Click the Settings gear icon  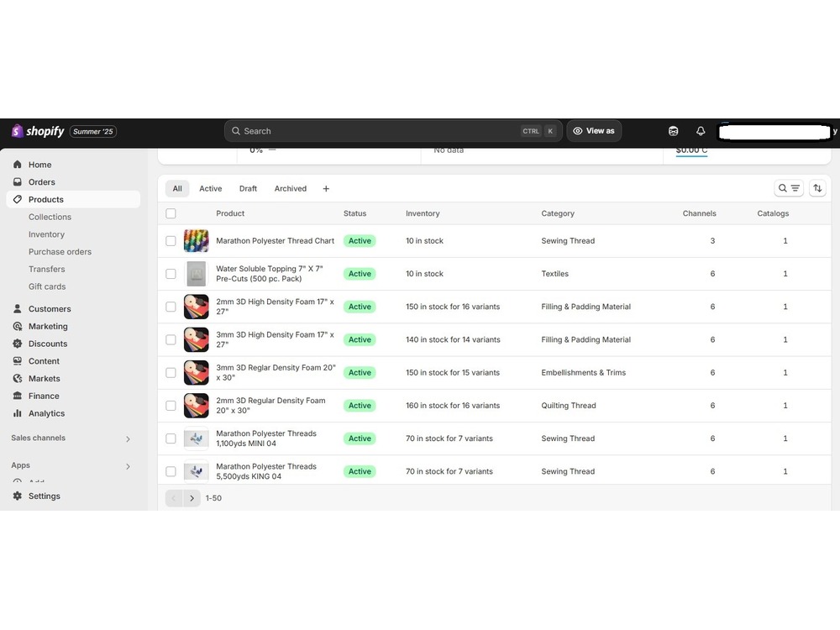[x=17, y=496]
